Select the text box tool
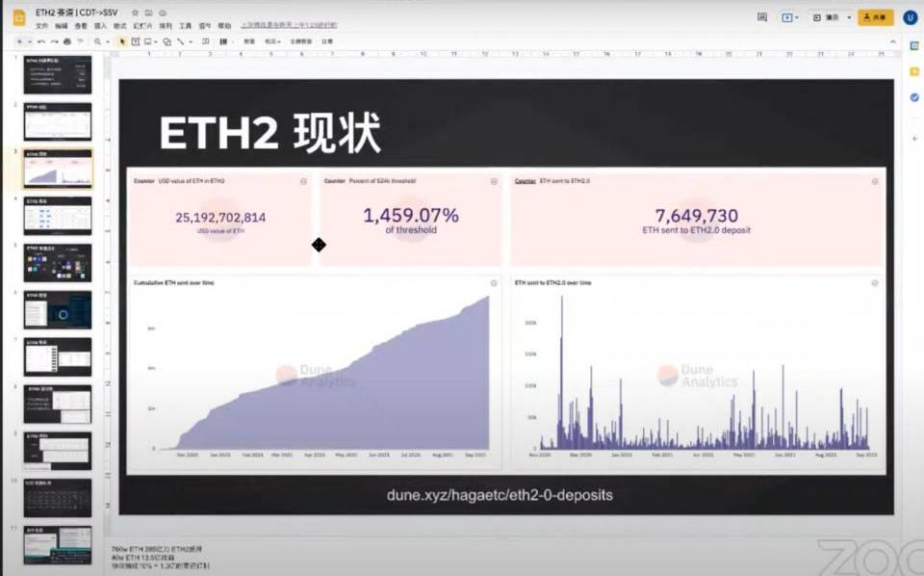 pyautogui.click(x=137, y=42)
